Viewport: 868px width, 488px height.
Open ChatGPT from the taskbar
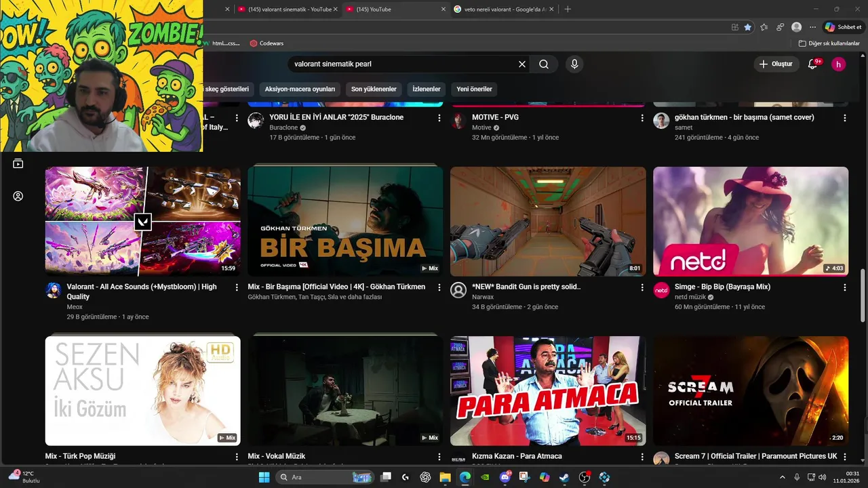tap(425, 477)
